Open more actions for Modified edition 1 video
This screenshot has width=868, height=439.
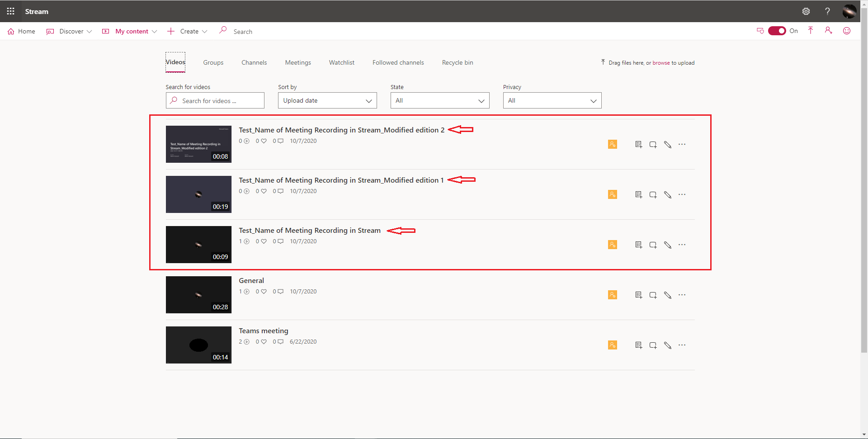pos(682,194)
